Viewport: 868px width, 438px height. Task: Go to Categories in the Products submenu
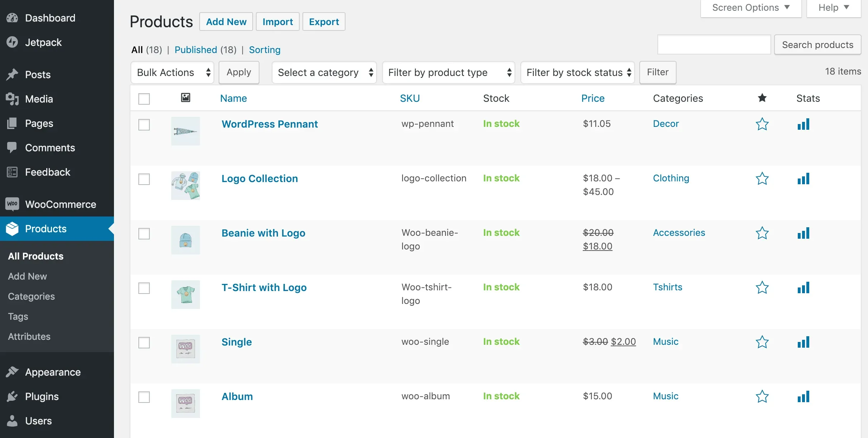tap(32, 296)
